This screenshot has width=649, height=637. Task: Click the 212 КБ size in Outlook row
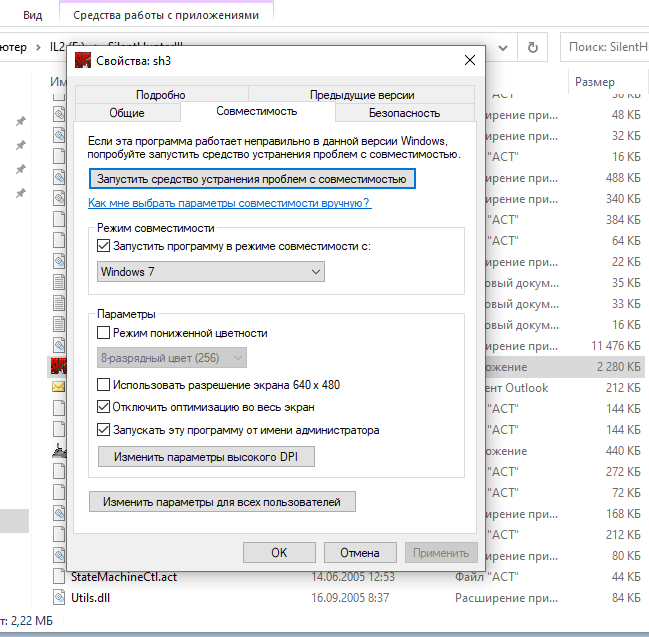pos(623,388)
